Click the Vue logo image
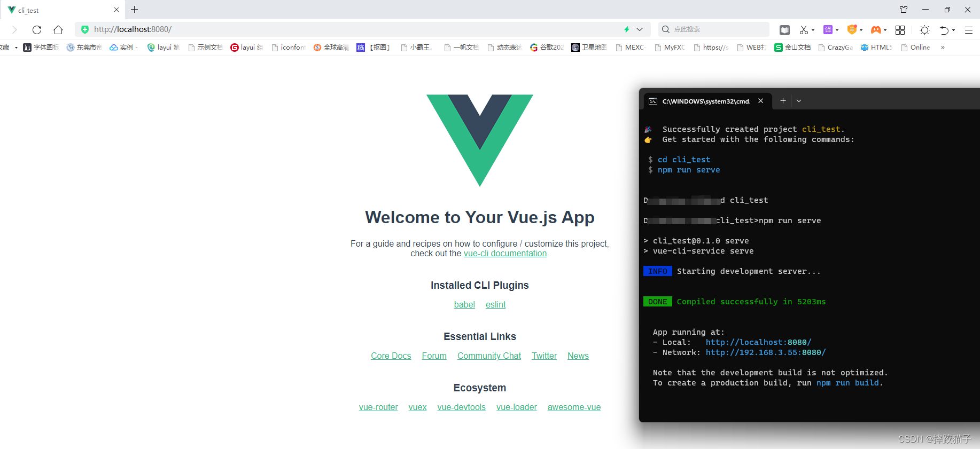Viewport: 980px width, 449px height. [x=480, y=140]
